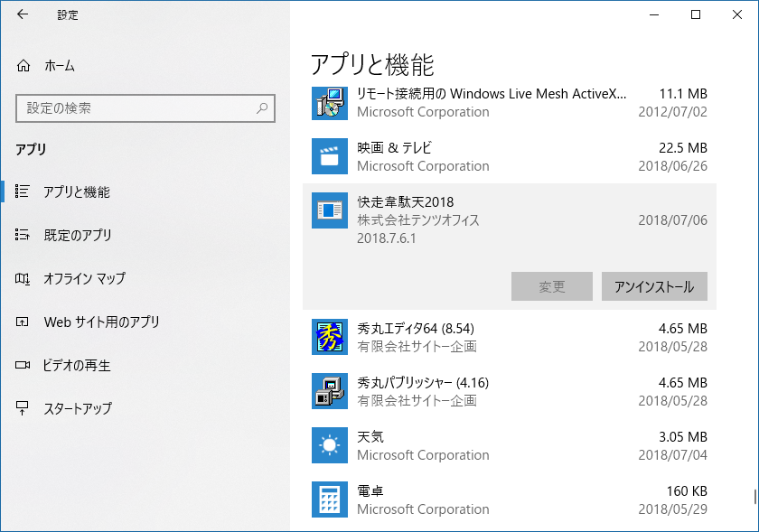Screen dimensions: 759x532
Task: Click the 天気 weather sun icon
Action: (329, 445)
